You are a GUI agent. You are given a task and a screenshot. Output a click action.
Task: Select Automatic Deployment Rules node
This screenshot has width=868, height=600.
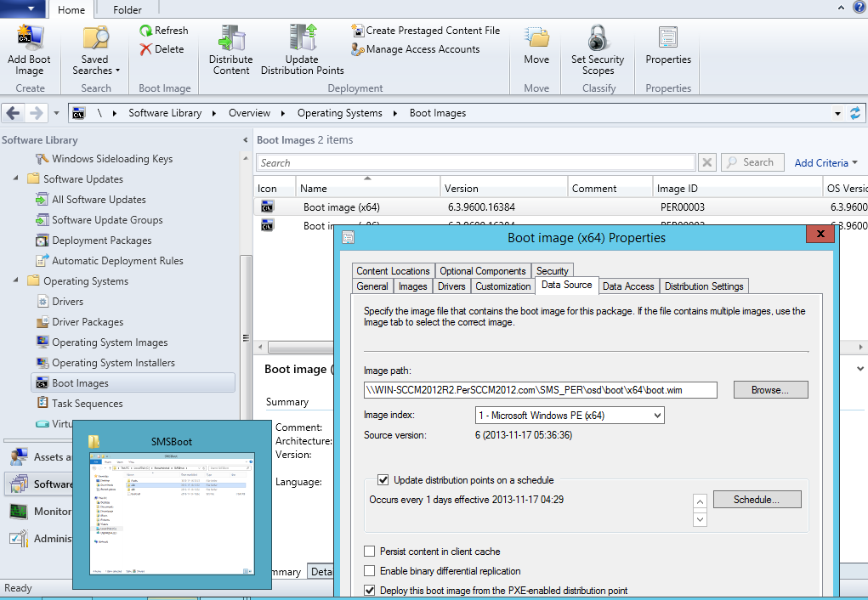pyautogui.click(x=110, y=261)
